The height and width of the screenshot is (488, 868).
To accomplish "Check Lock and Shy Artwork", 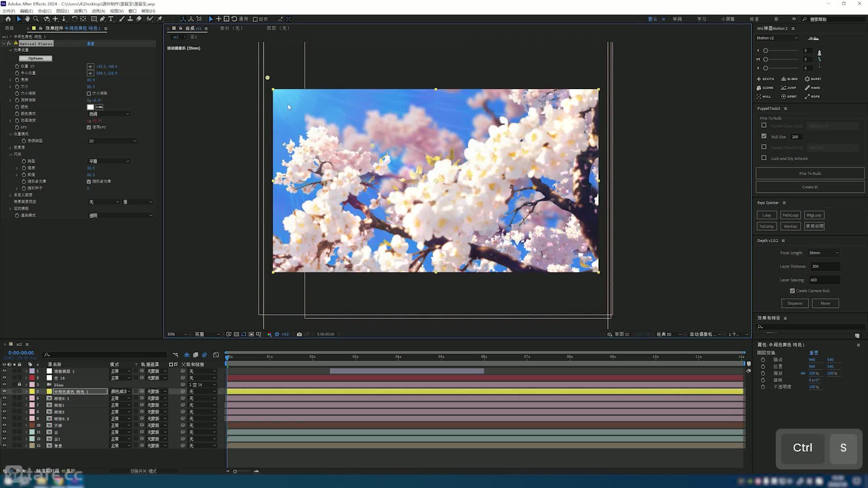I will (x=764, y=158).
